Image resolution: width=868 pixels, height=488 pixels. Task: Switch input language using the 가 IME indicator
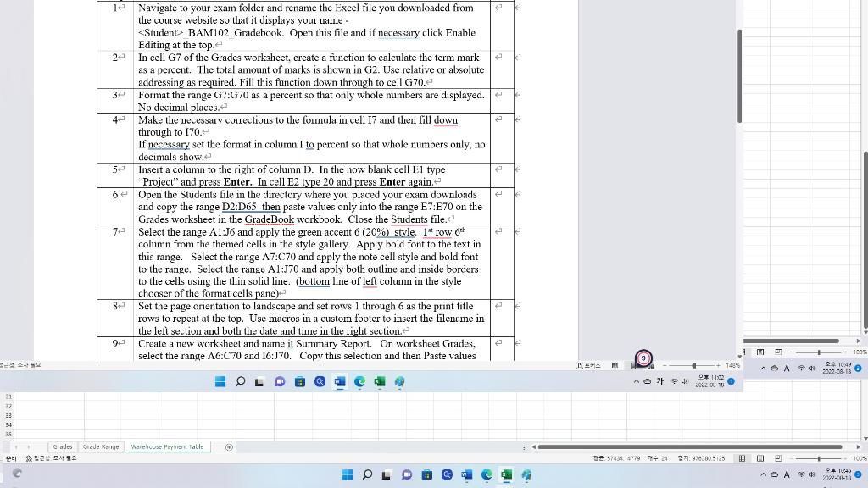[x=659, y=381]
